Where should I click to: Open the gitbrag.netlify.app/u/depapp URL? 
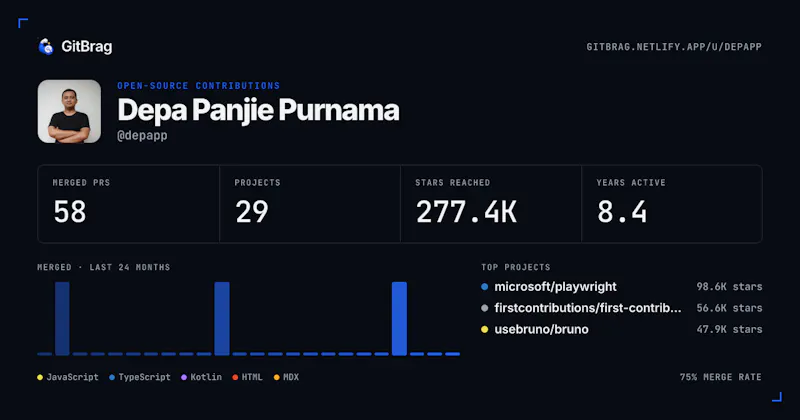coord(674,47)
